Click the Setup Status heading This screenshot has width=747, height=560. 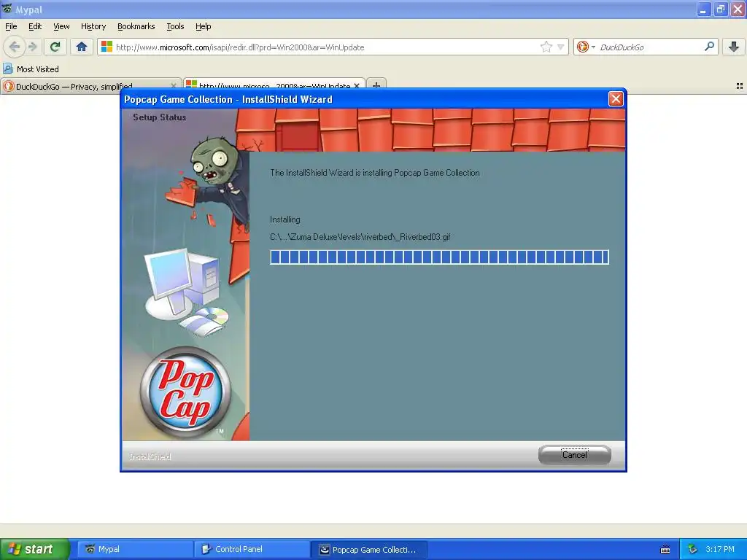(x=160, y=117)
